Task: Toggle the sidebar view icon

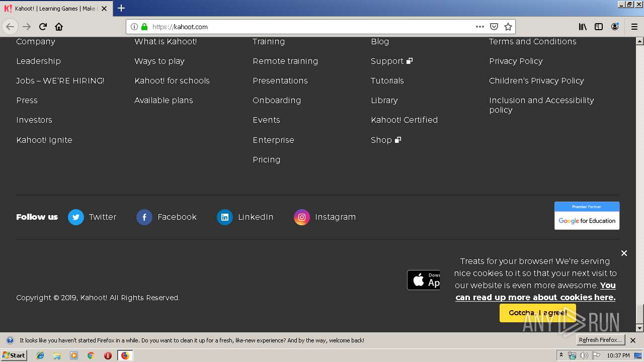Action: click(599, 27)
